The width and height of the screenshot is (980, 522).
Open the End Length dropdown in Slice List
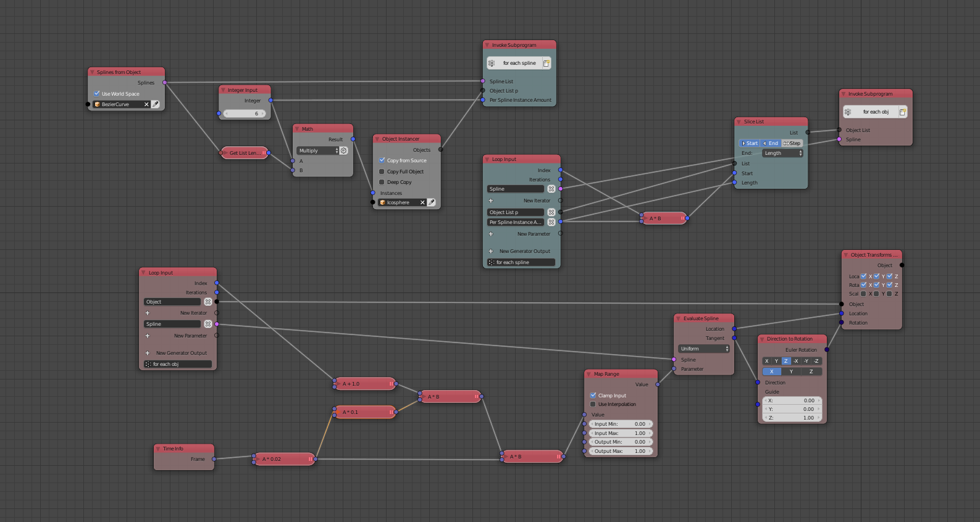[x=782, y=153]
